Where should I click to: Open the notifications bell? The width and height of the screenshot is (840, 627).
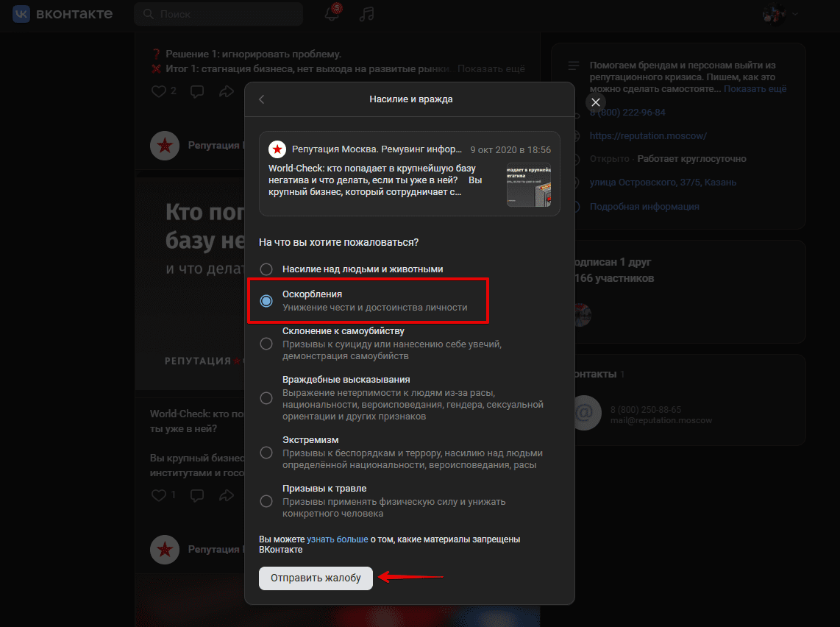click(332, 13)
